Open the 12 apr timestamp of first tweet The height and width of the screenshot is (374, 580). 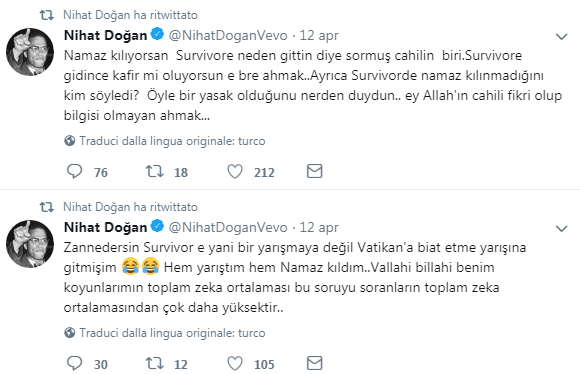319,35
